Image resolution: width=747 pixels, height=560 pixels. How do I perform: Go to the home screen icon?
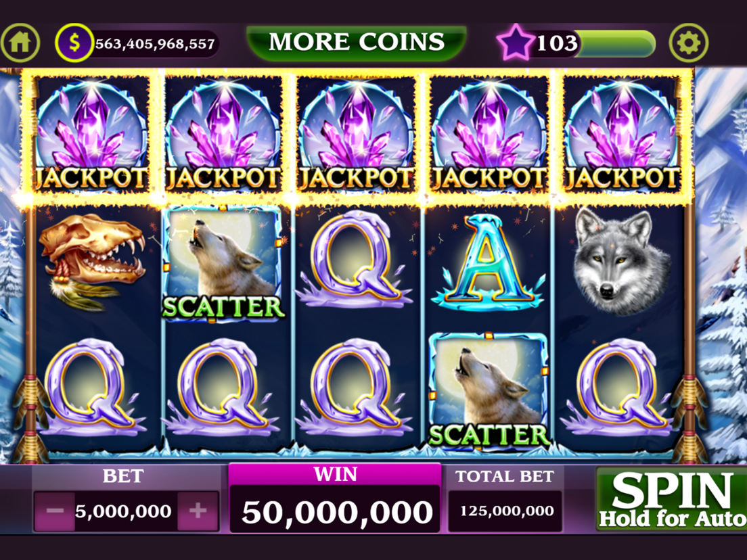[20, 43]
